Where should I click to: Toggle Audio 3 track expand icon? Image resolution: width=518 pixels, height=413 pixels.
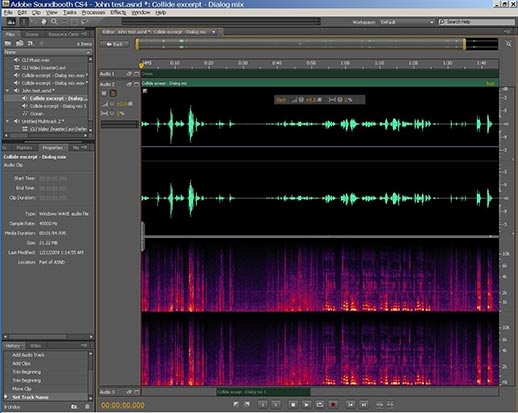tap(129, 392)
